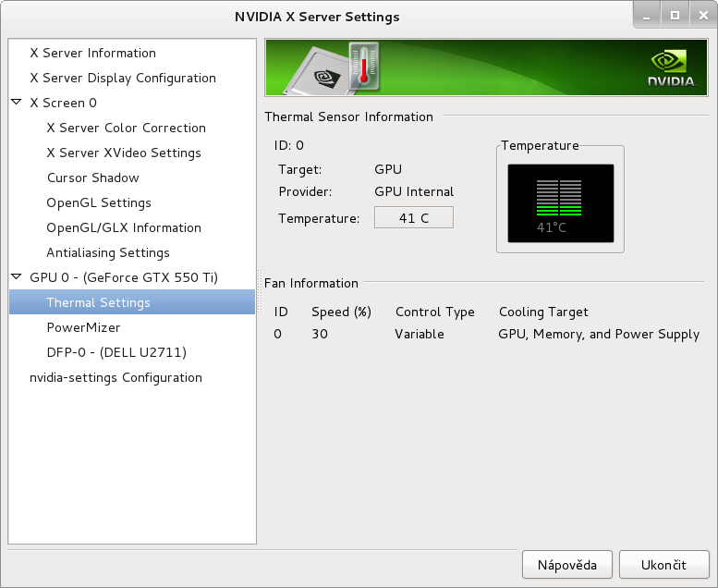This screenshot has width=718, height=588.
Task: Select Cursor Shadow settings
Action: pos(93,178)
